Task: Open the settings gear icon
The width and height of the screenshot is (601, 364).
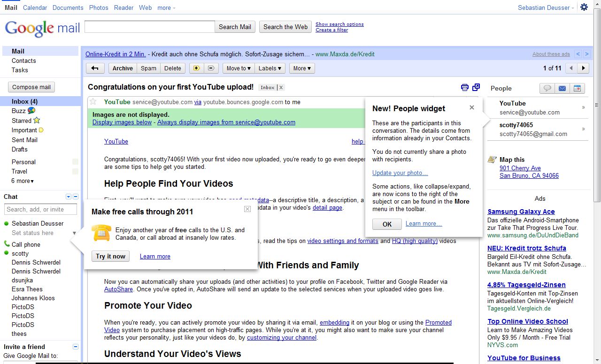Action: 584,7
